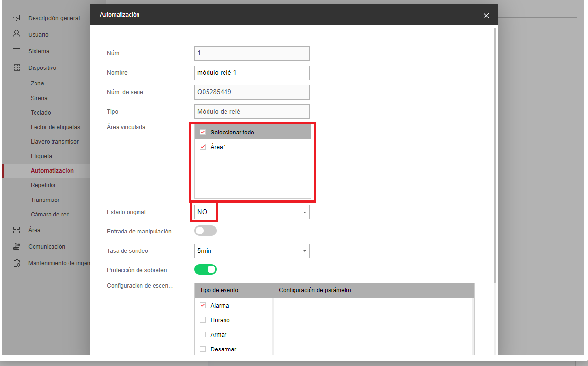Uncheck the Área1 checkbox

pos(203,147)
